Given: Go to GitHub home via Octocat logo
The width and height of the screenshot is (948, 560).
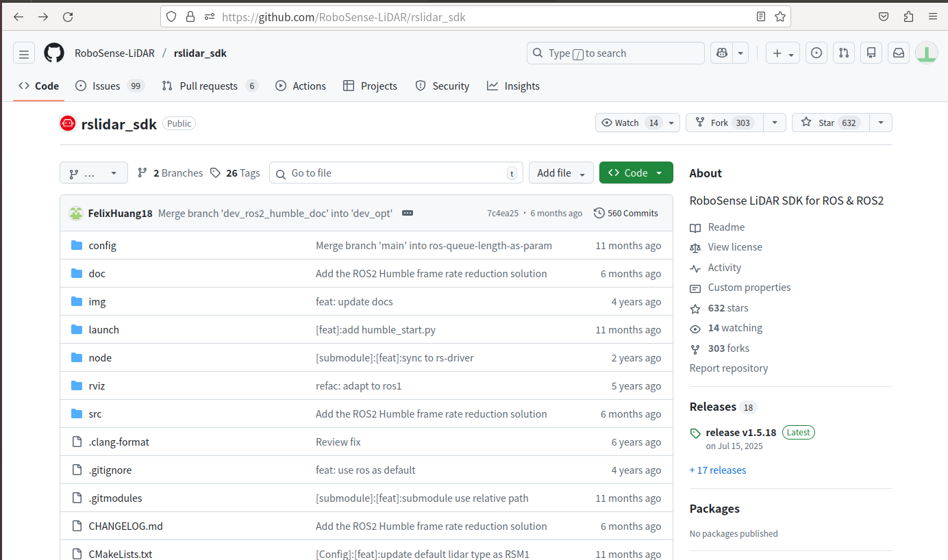Looking at the screenshot, I should coord(54,53).
